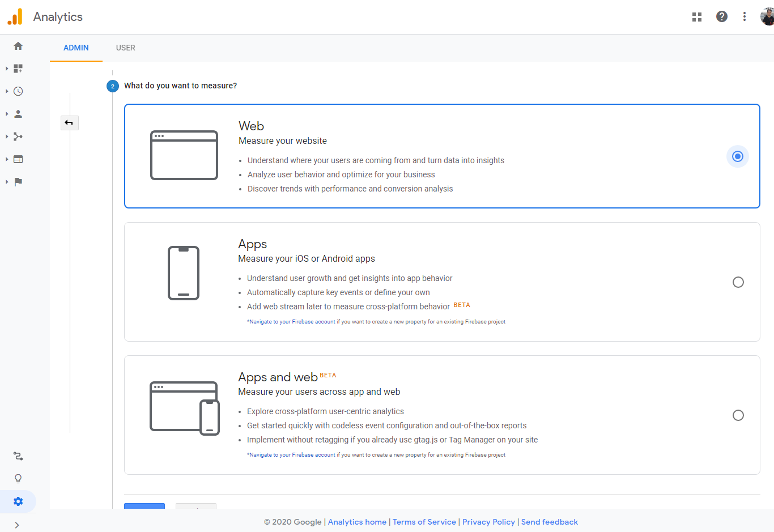
Task: Switch to the USER tab
Action: (126, 48)
